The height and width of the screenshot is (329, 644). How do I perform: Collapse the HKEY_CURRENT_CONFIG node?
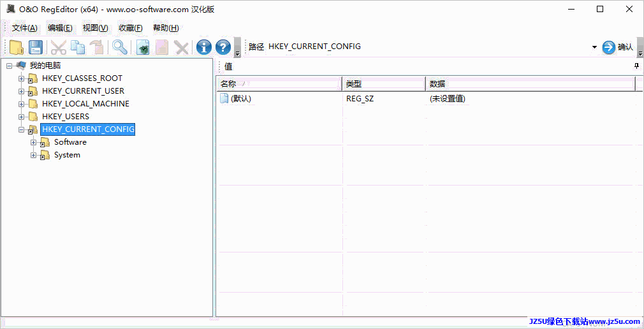21,129
